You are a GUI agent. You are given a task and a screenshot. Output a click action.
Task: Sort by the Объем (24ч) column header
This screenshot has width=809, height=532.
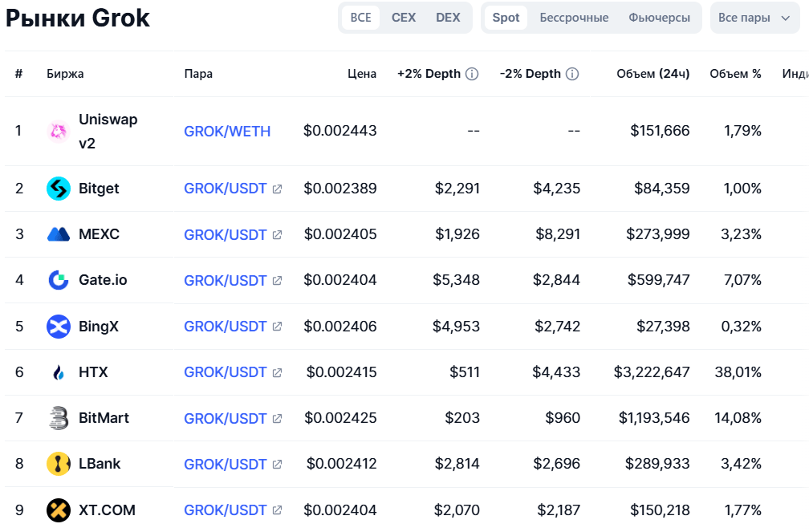click(x=653, y=74)
